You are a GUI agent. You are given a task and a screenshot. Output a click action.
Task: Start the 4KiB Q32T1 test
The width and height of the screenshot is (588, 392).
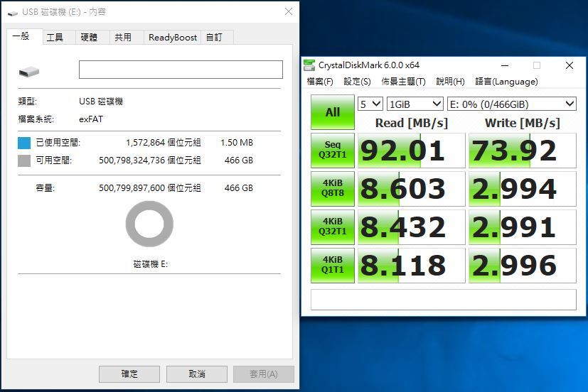click(x=333, y=227)
